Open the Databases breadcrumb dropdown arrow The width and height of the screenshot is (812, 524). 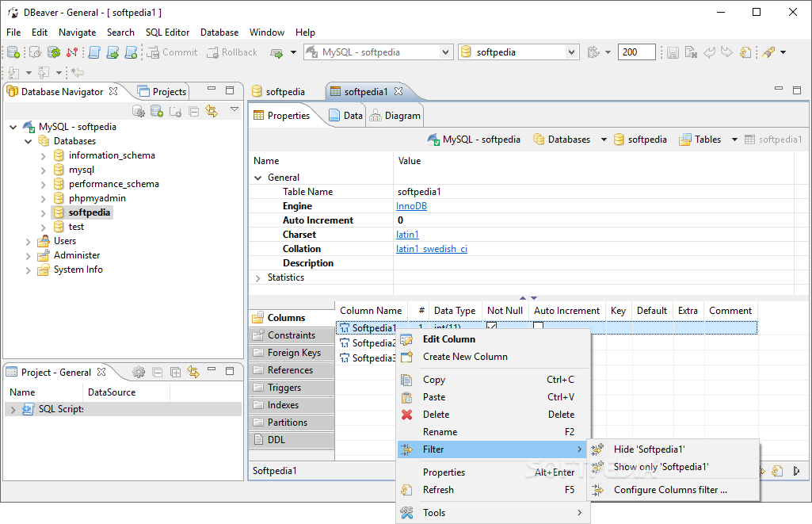pos(604,140)
